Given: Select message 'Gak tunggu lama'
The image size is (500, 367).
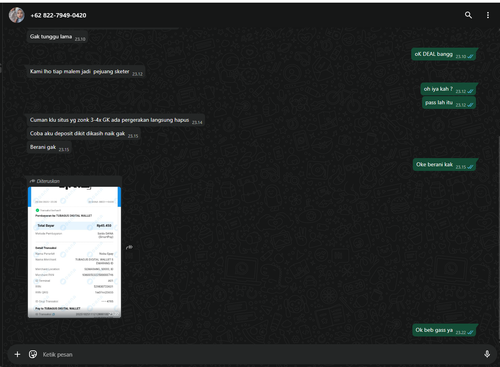Looking at the screenshot, I should pyautogui.click(x=57, y=37).
